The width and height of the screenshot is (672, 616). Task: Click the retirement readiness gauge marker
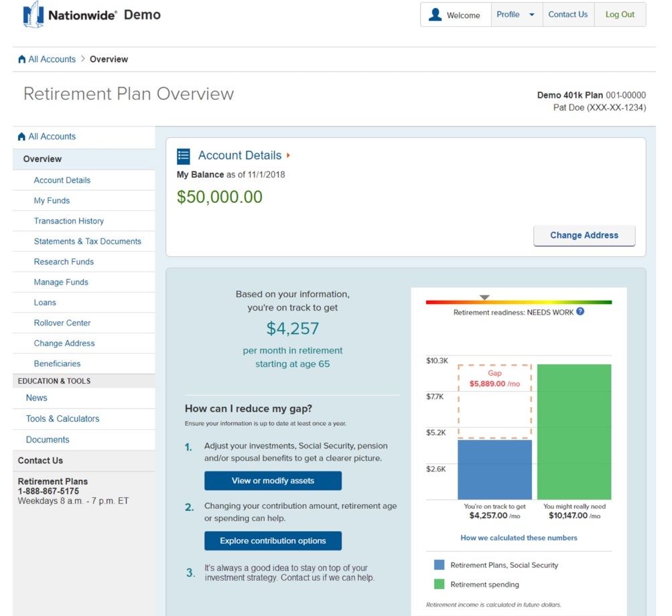pos(484,297)
